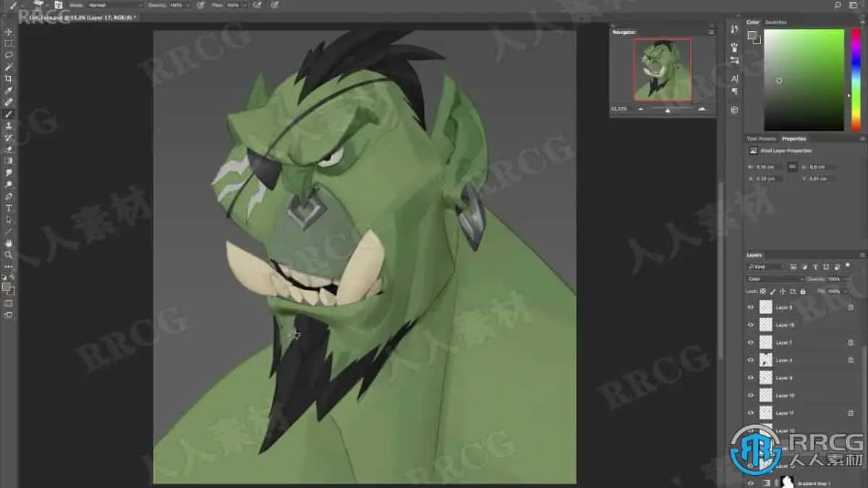This screenshot has height=488, width=868.
Task: Switch to the Tool Presets tab
Action: (x=762, y=139)
